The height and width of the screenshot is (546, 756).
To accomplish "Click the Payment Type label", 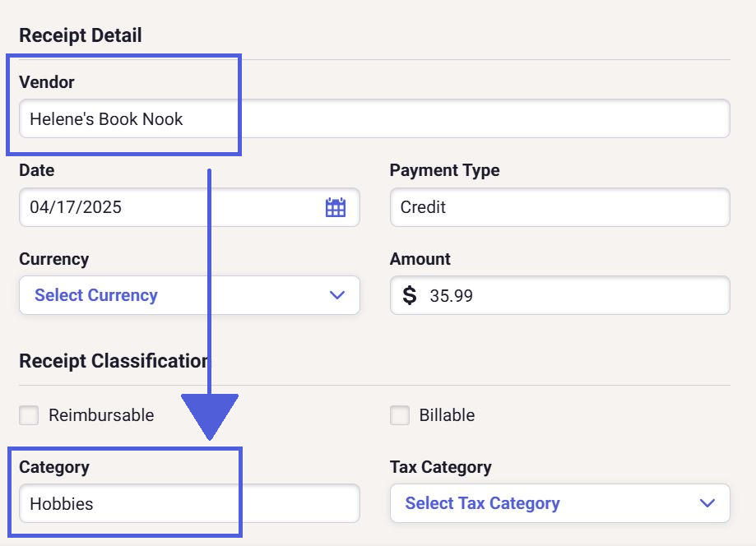I will click(444, 170).
